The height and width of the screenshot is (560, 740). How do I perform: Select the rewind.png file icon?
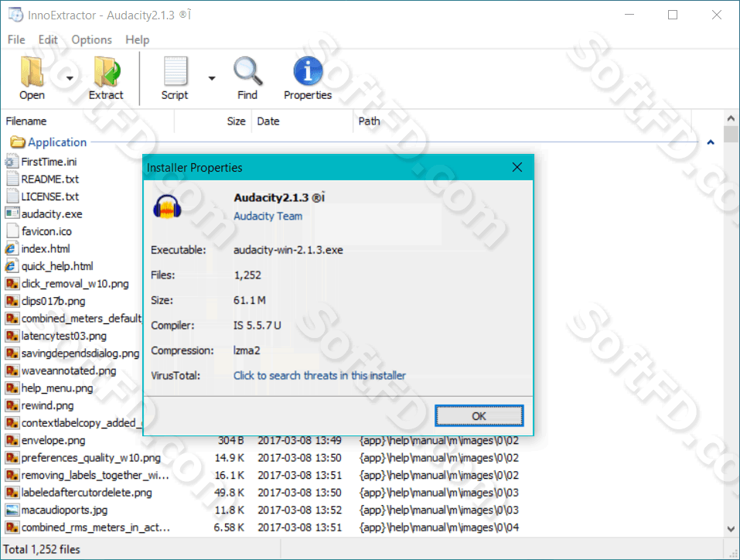point(12,405)
